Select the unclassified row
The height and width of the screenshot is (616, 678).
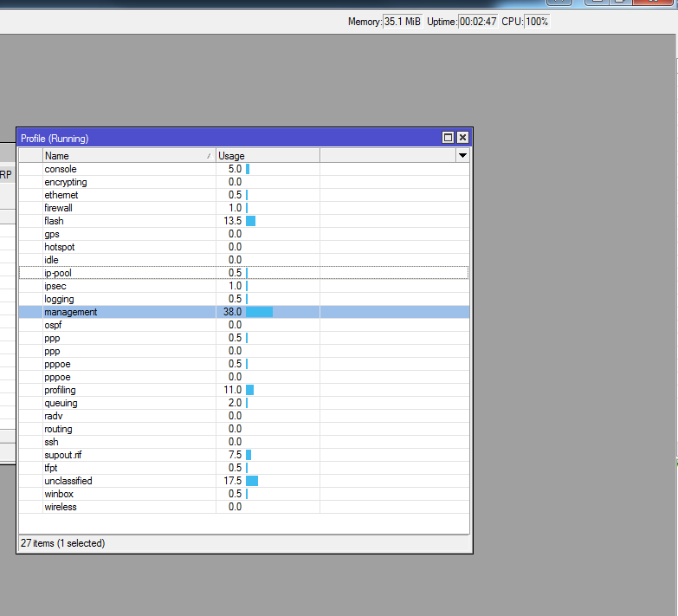point(244,481)
